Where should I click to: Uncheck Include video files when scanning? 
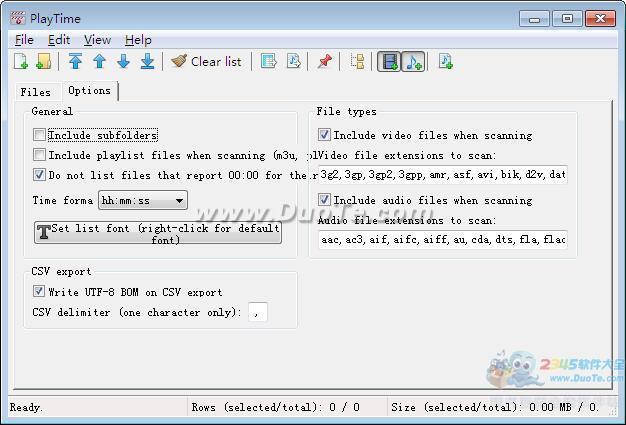(x=324, y=135)
